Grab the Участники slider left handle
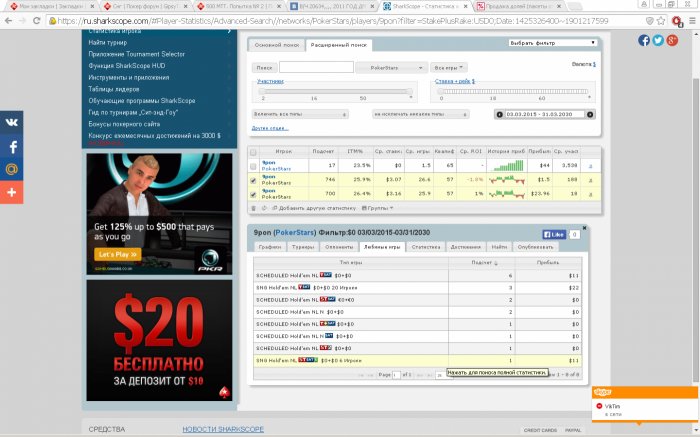 coord(262,91)
